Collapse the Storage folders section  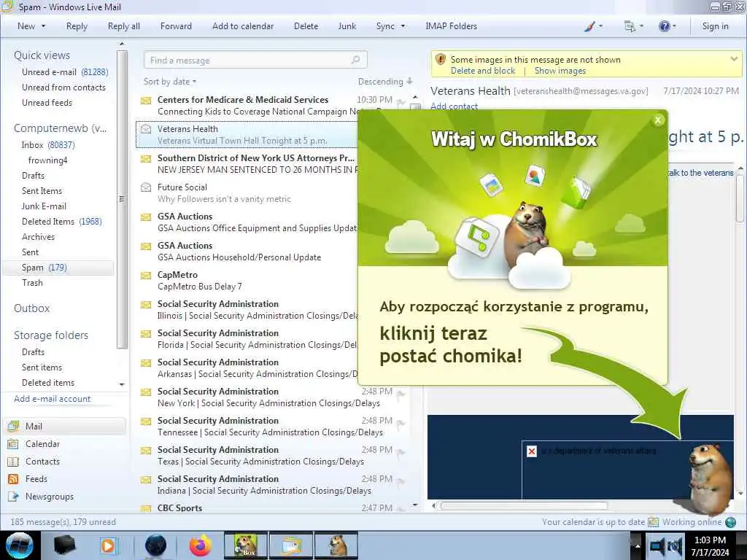click(x=51, y=335)
